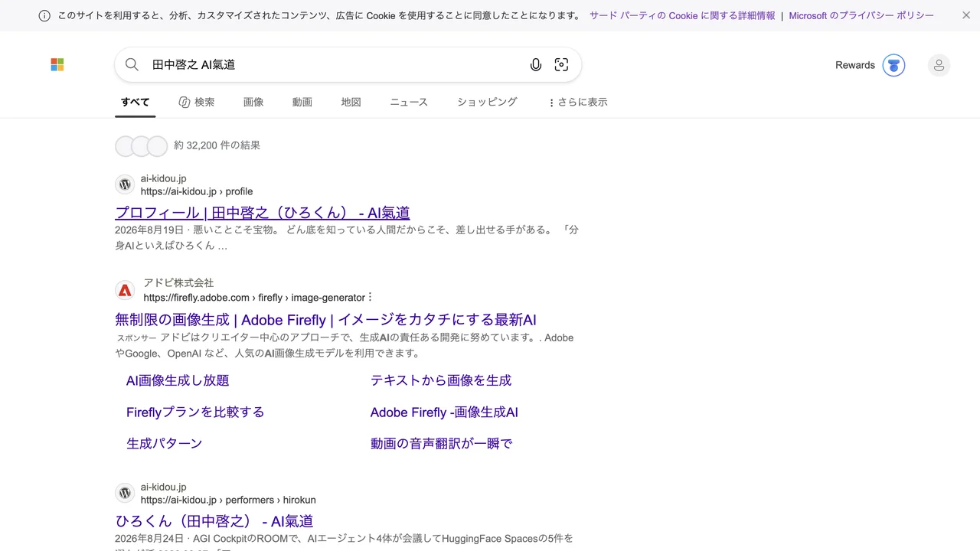Open the Rewards medal icon
The width and height of the screenshot is (980, 551).
pyautogui.click(x=893, y=66)
